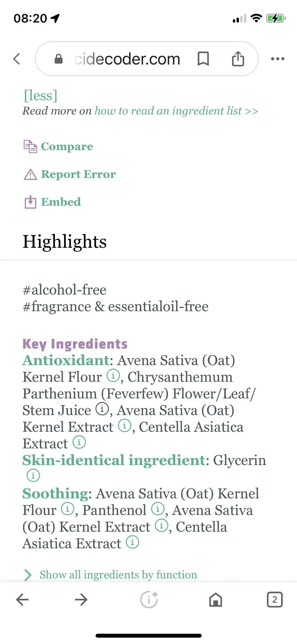
Task: Open info icon next to Glycerin
Action: [x=33, y=475]
